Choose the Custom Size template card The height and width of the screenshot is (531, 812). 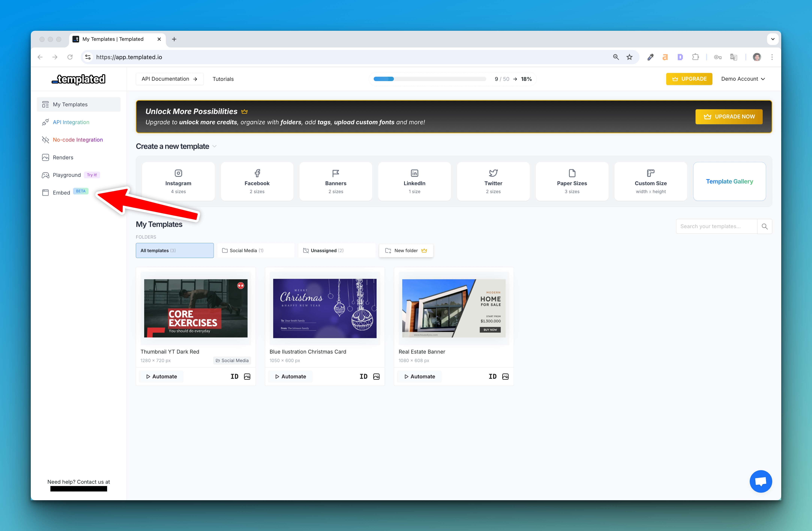[650, 181]
